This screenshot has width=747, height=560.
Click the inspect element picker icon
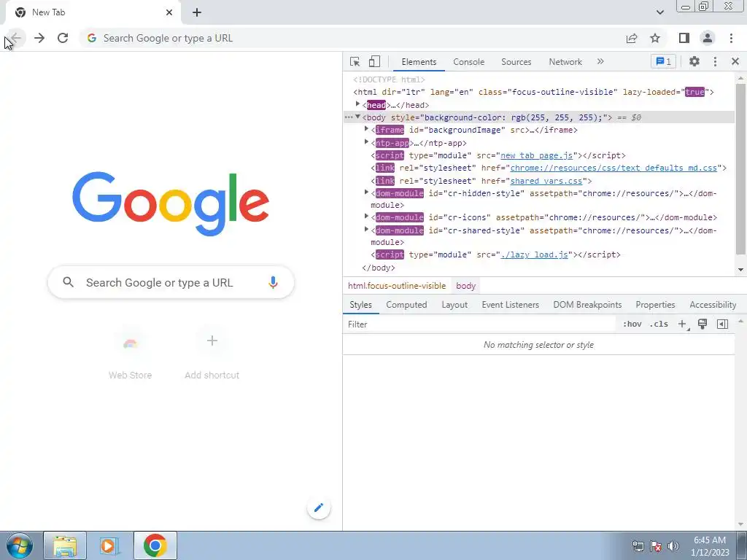coord(355,62)
